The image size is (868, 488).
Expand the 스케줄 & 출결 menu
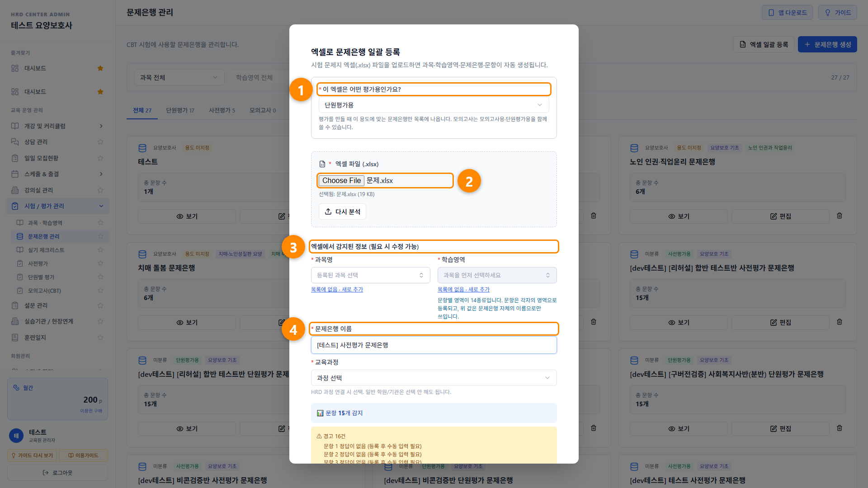[57, 174]
